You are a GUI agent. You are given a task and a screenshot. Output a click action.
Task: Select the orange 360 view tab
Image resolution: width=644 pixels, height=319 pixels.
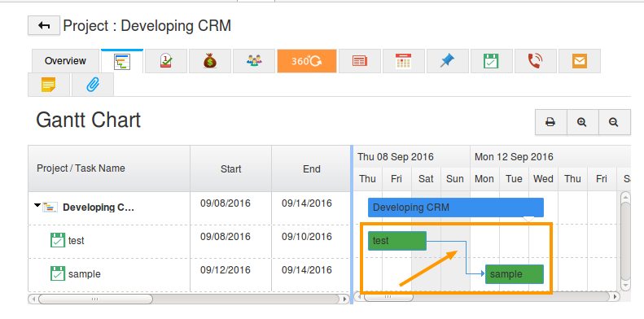307,61
